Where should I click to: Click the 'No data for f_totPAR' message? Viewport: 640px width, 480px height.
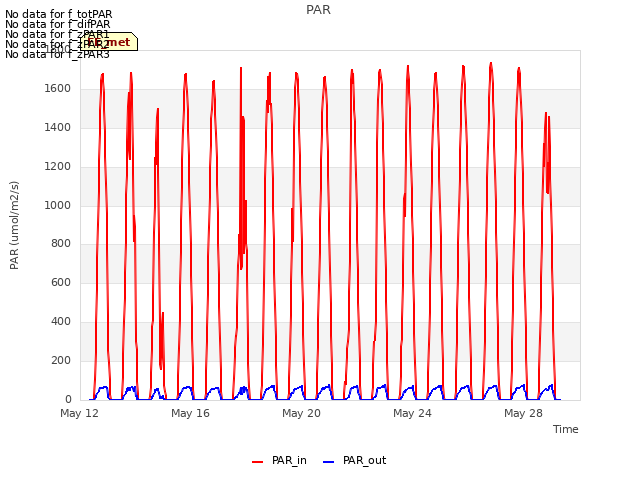coord(58,14)
